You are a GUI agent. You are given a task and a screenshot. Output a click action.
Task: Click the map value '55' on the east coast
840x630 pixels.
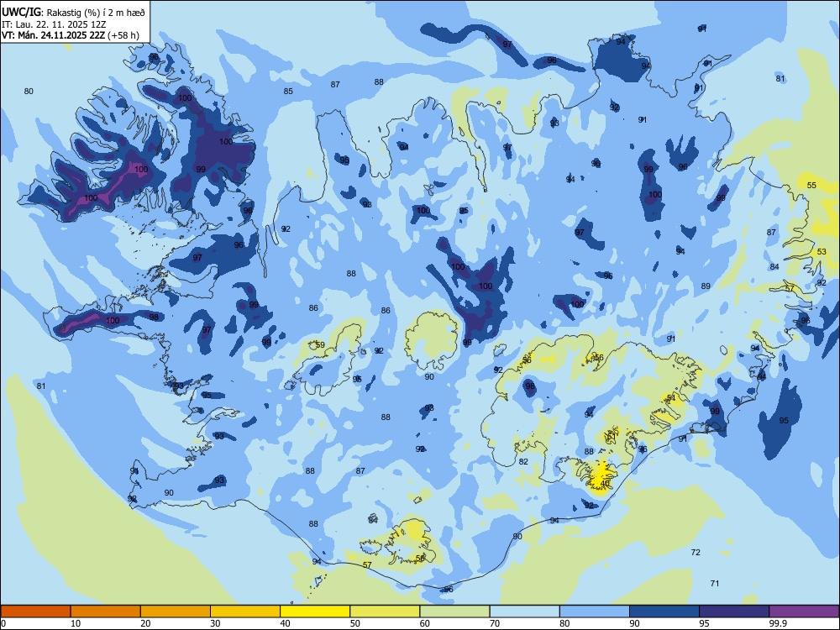[811, 185]
